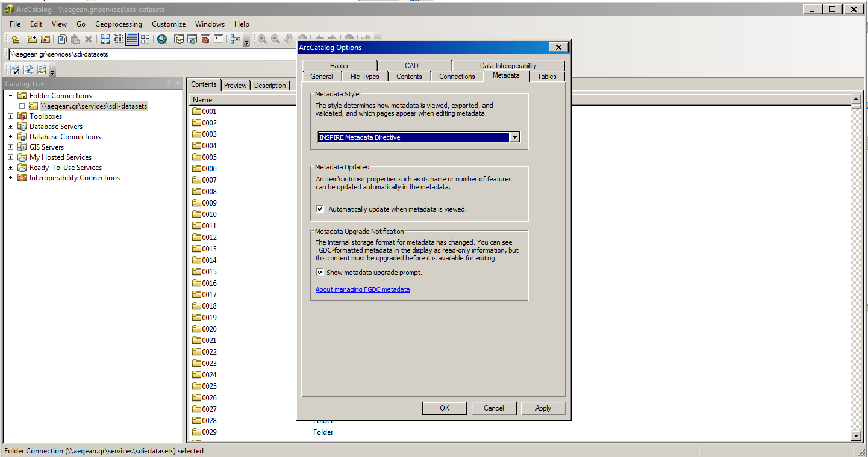Image resolution: width=868 pixels, height=457 pixels.
Task: Click the Delete X toolbar icon
Action: click(x=89, y=39)
